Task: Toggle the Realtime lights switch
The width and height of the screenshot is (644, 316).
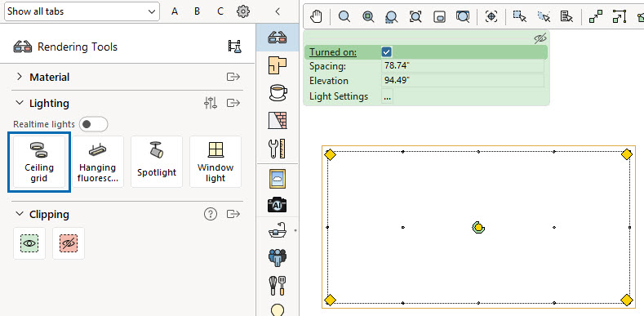Action: click(93, 124)
